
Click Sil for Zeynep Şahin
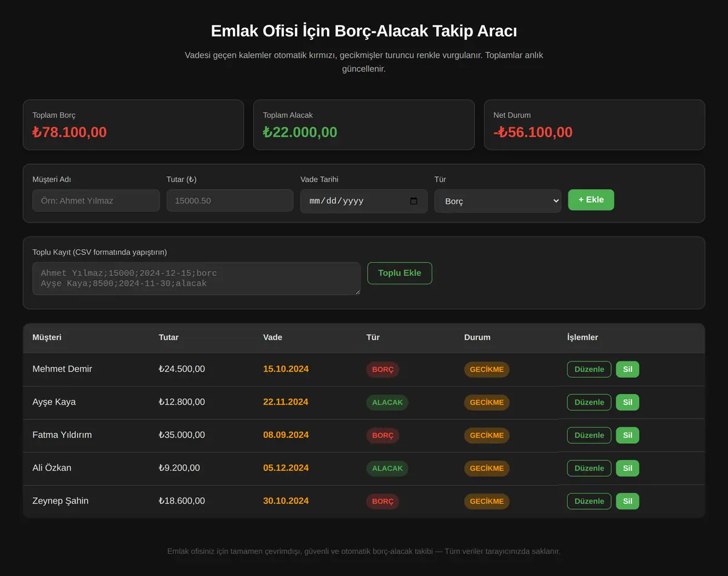pyautogui.click(x=627, y=501)
